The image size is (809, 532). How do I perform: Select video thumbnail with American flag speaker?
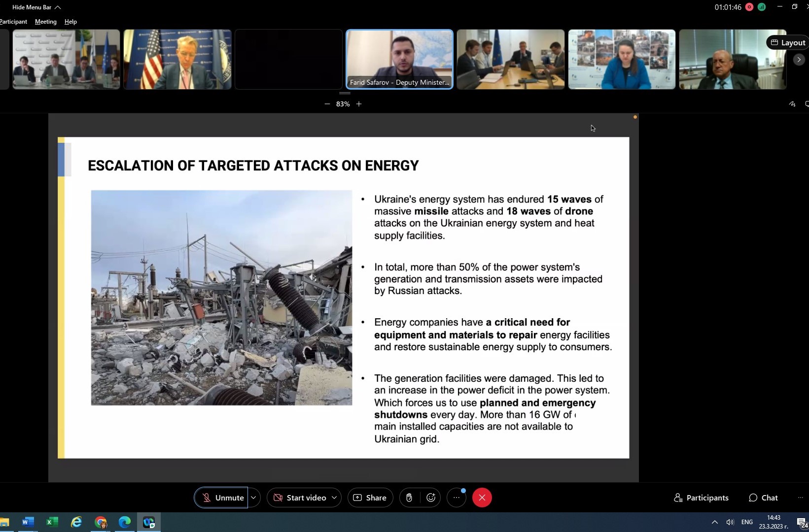click(177, 59)
